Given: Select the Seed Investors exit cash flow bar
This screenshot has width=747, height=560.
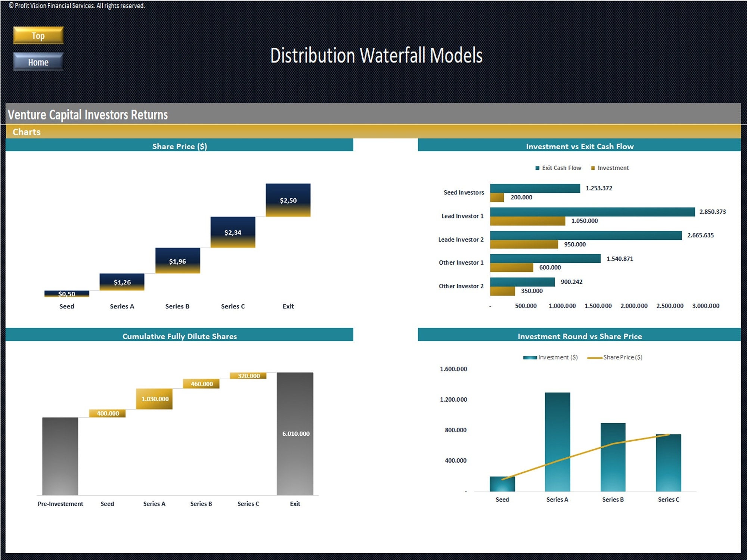Looking at the screenshot, I should click(x=534, y=188).
